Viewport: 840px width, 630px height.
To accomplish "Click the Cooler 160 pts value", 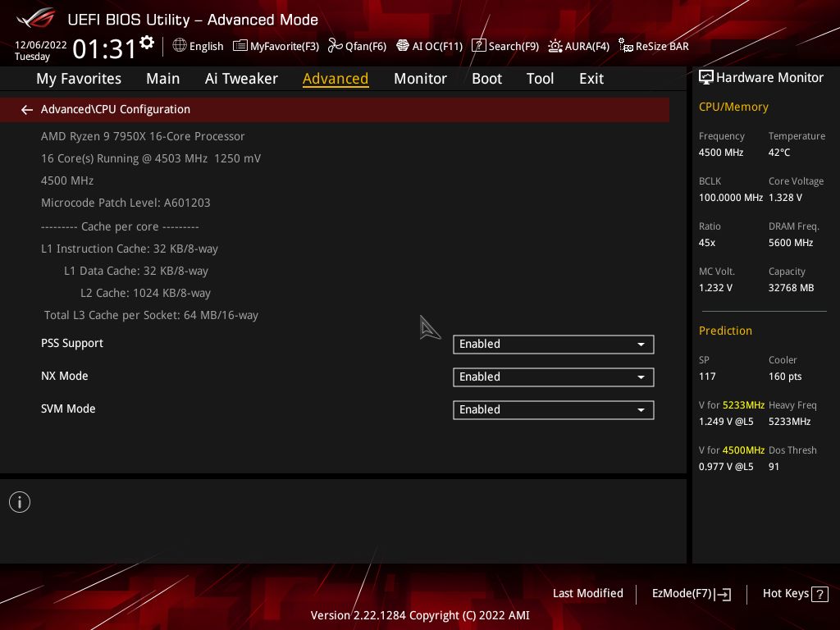I will (x=785, y=377).
